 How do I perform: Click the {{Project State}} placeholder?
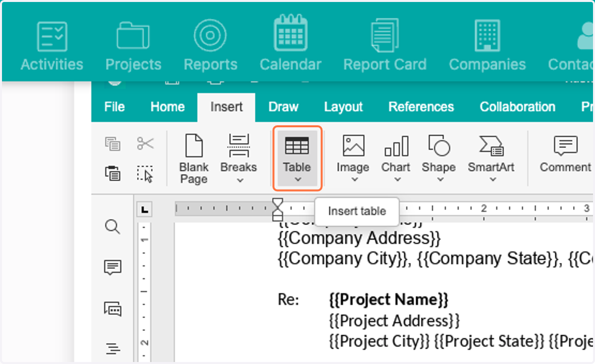(490, 341)
